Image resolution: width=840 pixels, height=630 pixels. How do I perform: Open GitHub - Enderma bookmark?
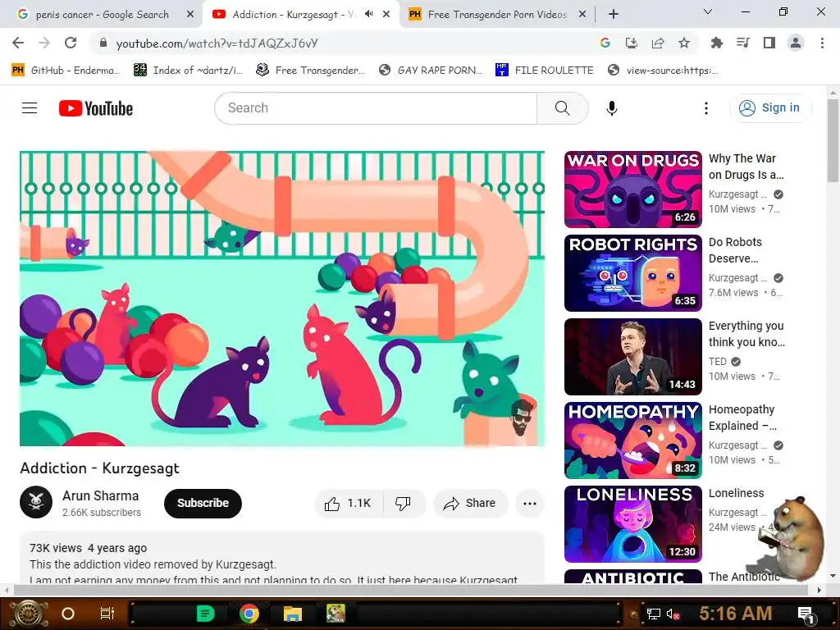coord(66,71)
